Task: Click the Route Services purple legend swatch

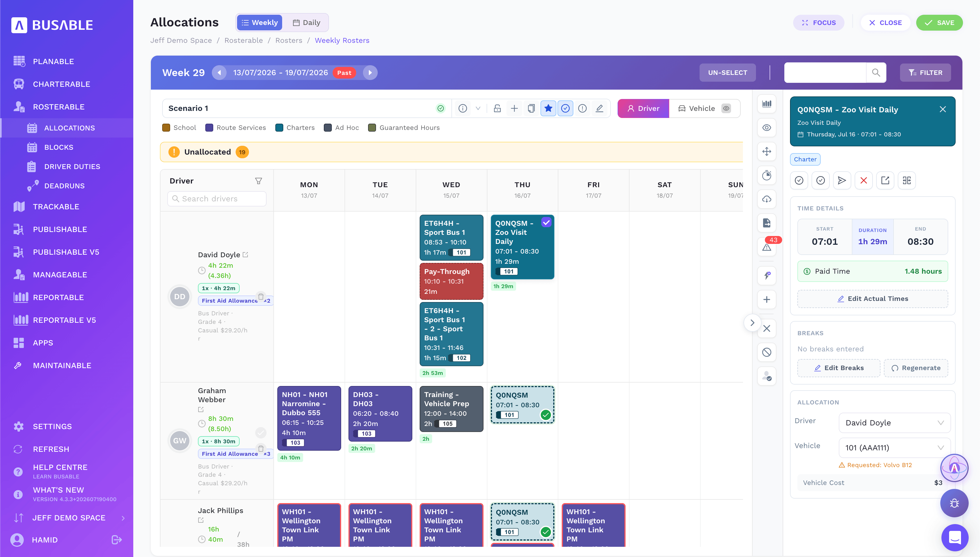Action: pos(209,128)
